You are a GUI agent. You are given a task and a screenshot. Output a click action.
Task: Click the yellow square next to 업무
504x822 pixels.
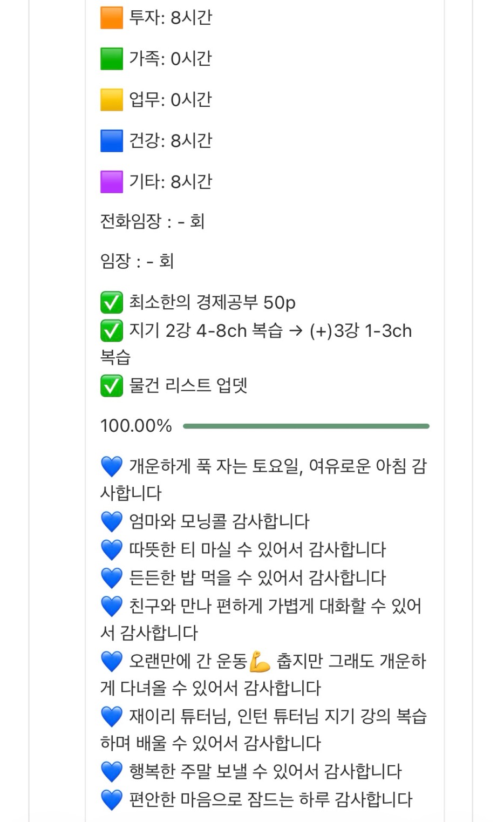pos(112,100)
